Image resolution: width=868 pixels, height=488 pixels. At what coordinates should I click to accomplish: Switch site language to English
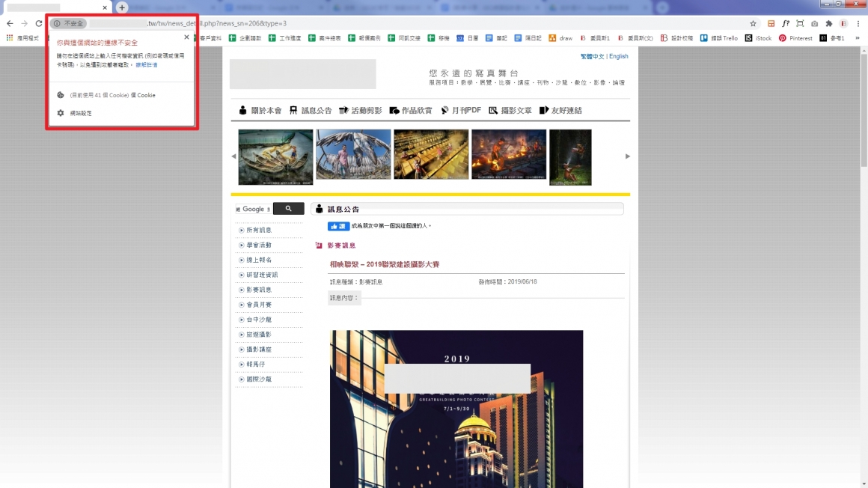point(618,56)
